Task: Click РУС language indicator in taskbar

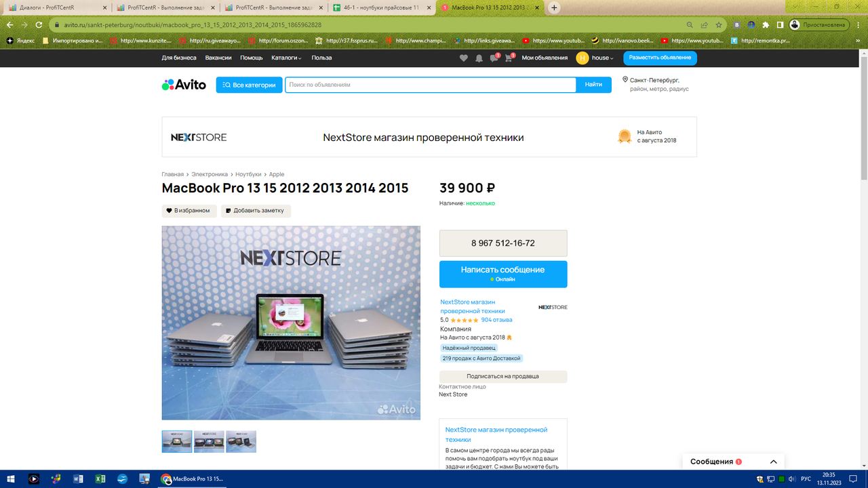Action: point(806,479)
